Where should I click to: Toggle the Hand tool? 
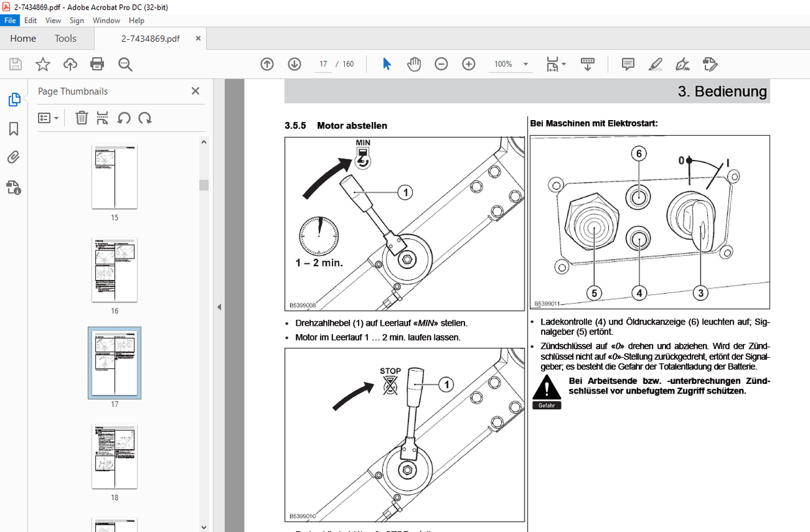point(414,64)
